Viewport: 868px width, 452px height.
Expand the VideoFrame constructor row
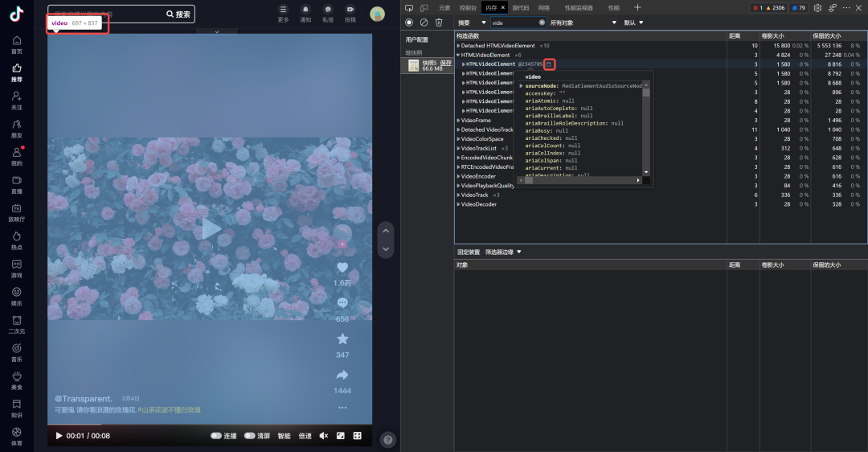(458, 120)
